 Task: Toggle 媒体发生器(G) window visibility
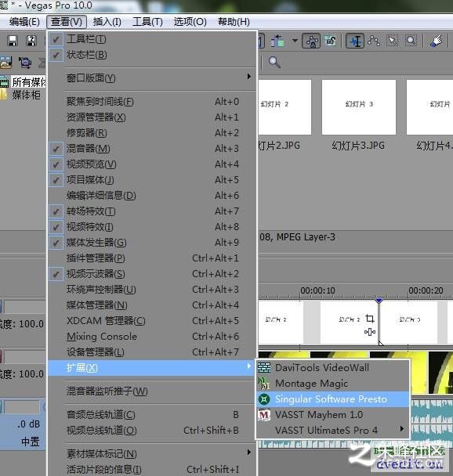152,242
